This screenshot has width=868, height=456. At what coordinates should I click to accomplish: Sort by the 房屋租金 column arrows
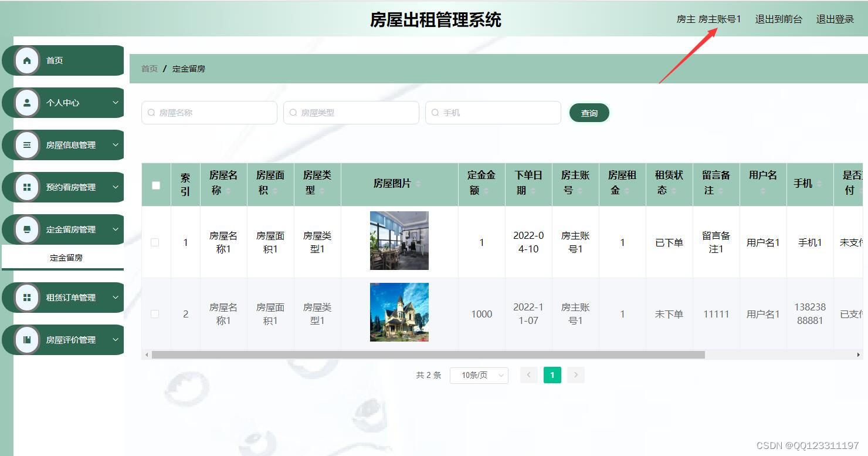click(x=627, y=191)
